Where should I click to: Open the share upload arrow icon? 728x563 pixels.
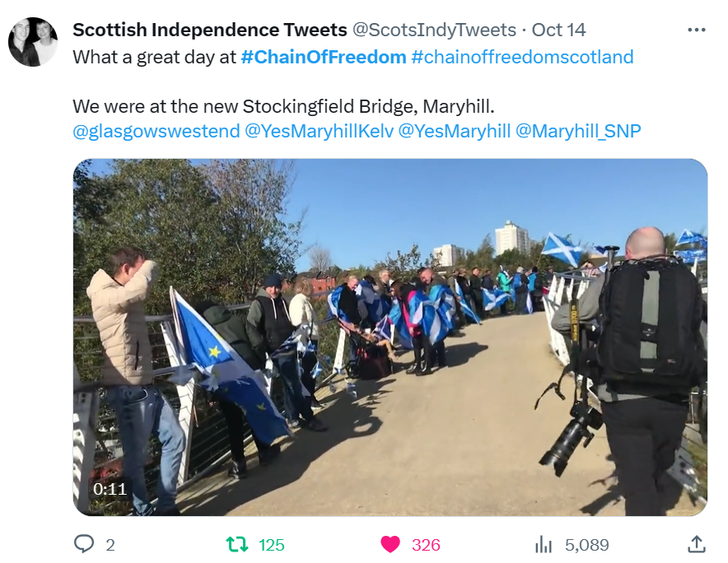[696, 544]
